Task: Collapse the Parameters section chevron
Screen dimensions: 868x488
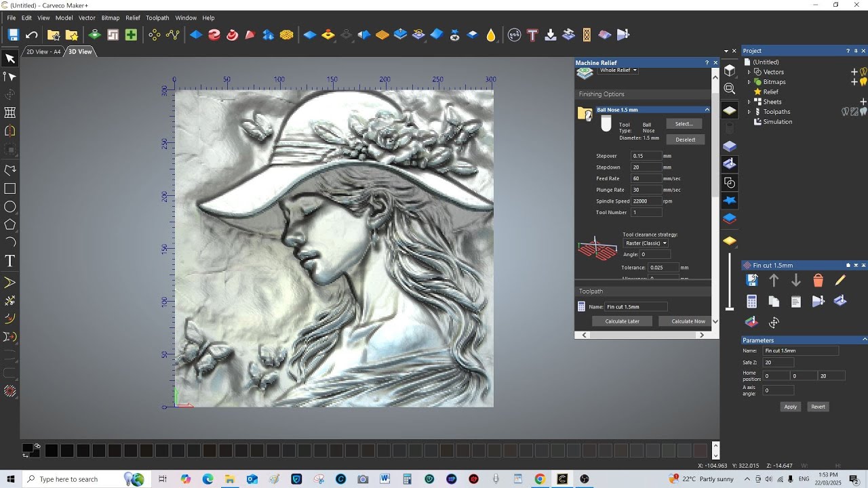Action: click(x=865, y=340)
